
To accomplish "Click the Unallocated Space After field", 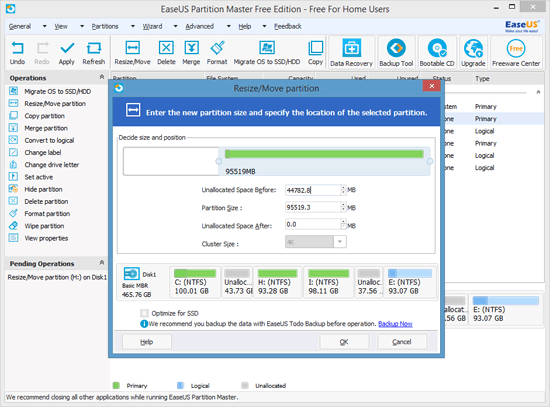I will tap(313, 225).
